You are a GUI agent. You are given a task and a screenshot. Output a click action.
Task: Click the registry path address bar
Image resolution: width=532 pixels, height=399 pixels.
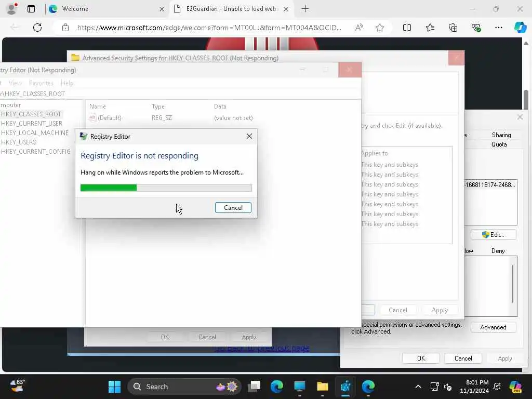point(180,94)
